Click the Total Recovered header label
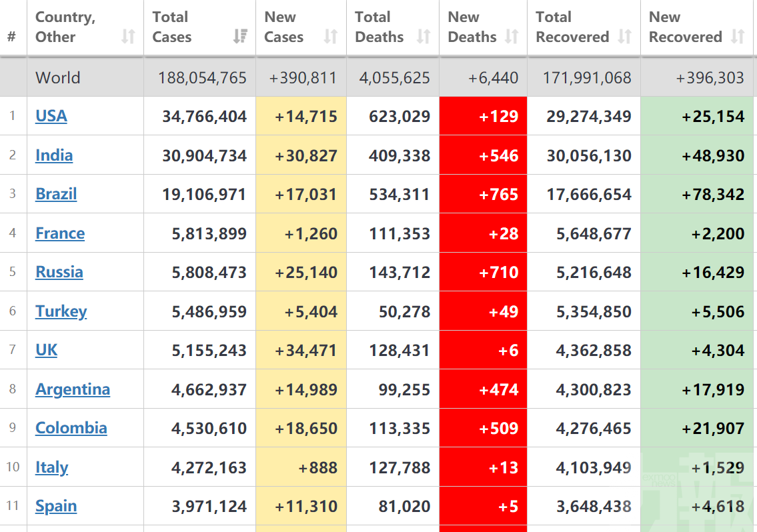The width and height of the screenshot is (757, 532). [x=572, y=27]
